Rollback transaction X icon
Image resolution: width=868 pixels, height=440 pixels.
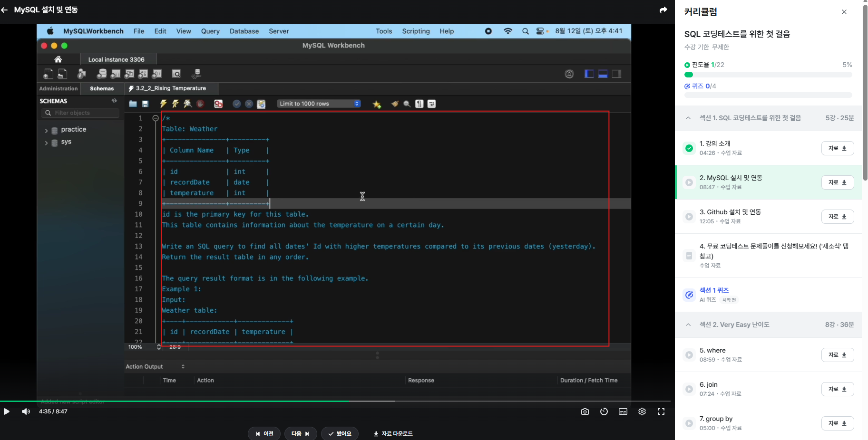click(249, 104)
